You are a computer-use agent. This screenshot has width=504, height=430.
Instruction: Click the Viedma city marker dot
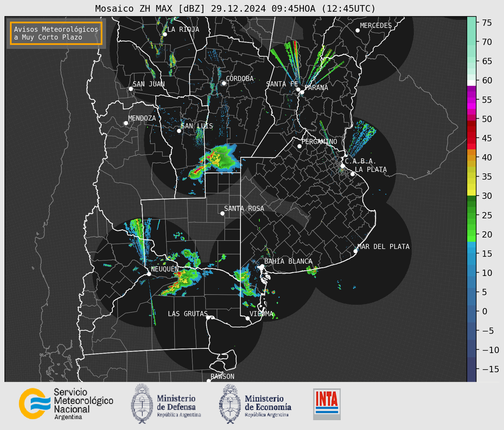pyautogui.click(x=247, y=318)
